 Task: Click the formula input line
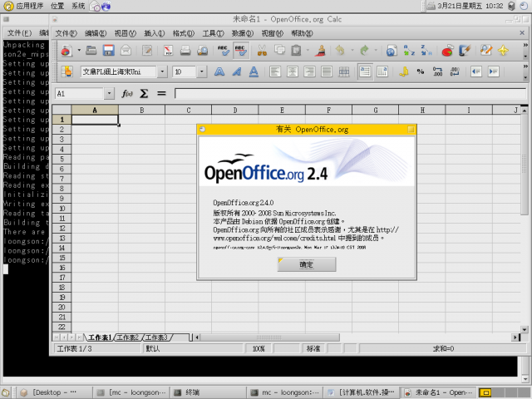coord(349,94)
